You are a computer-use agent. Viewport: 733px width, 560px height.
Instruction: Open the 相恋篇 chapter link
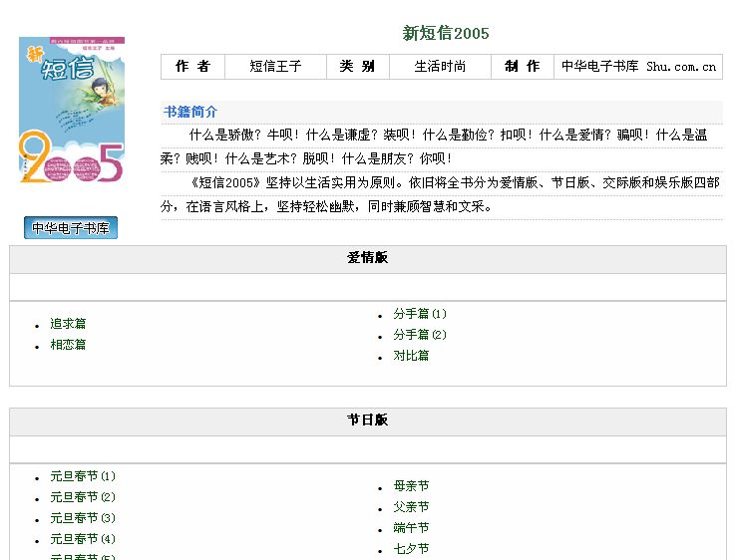(x=68, y=344)
